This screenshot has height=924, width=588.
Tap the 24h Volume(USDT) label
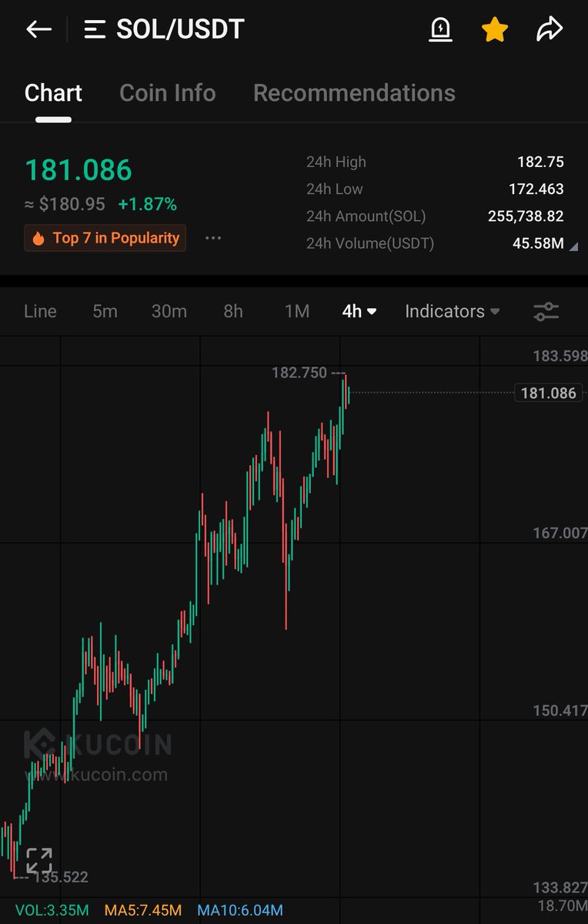point(370,244)
